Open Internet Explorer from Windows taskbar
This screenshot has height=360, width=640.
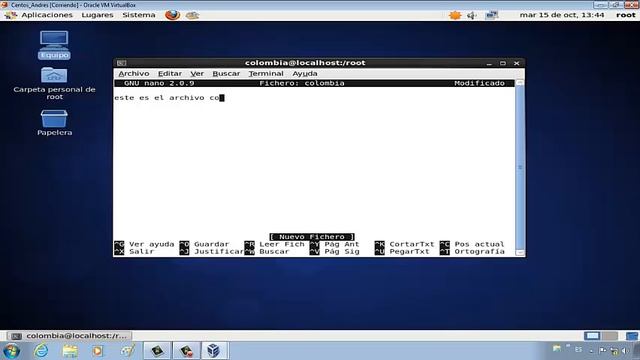pyautogui.click(x=41, y=351)
